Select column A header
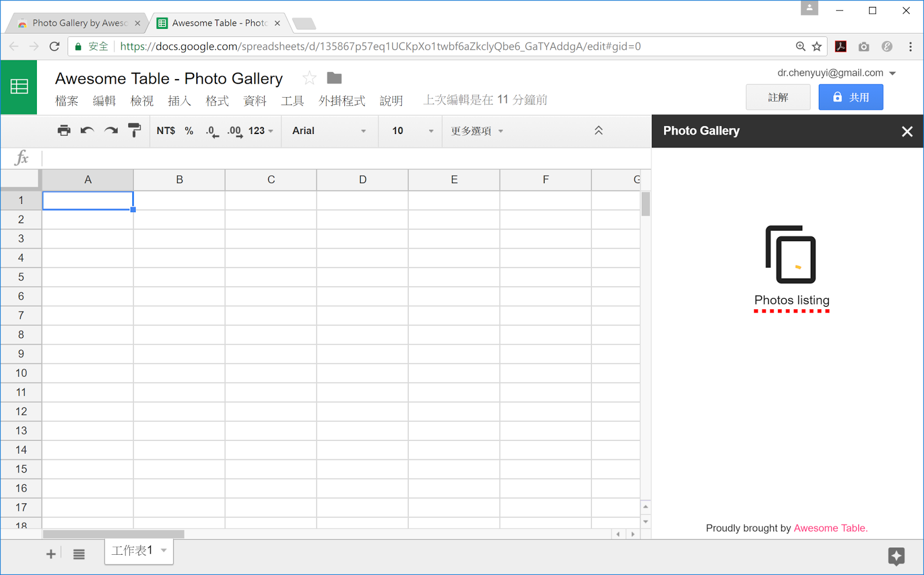 click(88, 180)
